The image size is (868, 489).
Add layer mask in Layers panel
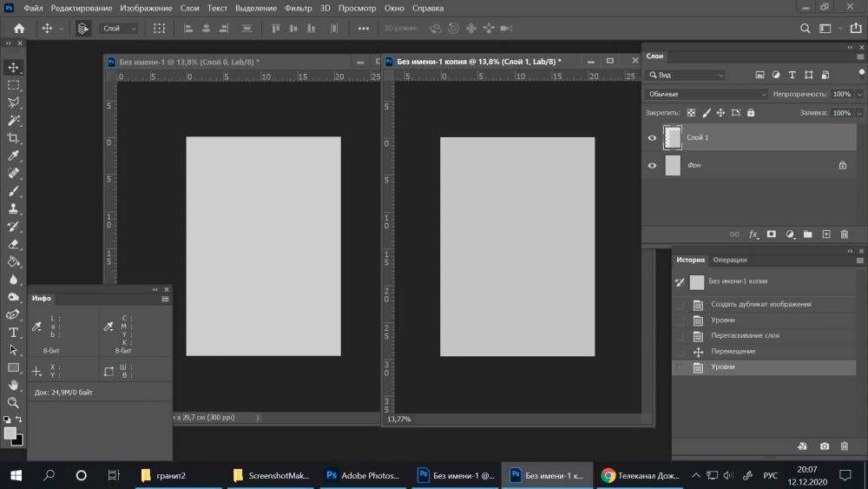771,235
